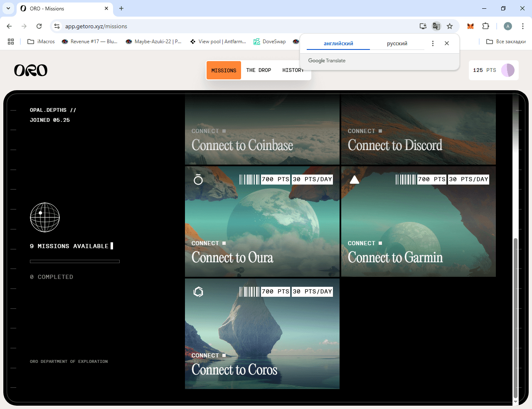The image size is (532, 409).
Task: Open iMacros bookmarks folder
Action: pyautogui.click(x=41, y=42)
